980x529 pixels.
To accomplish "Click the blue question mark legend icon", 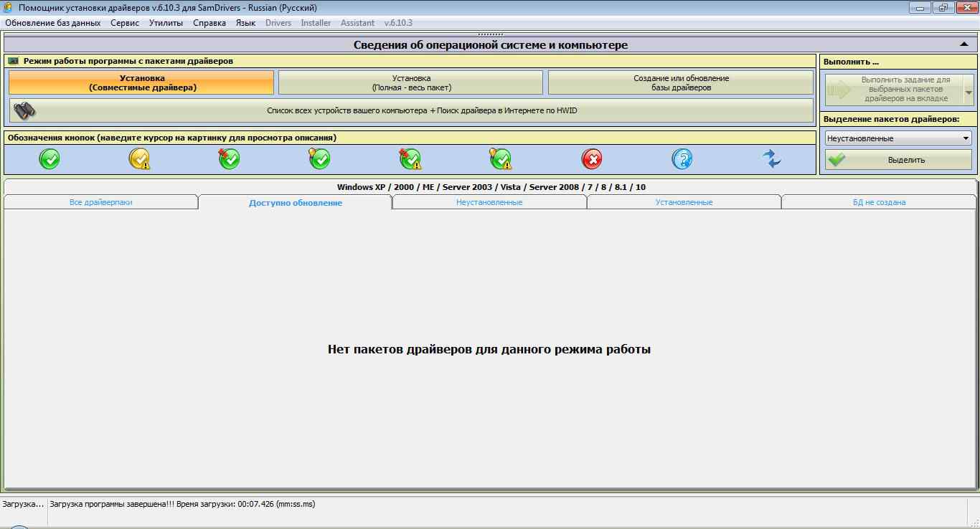I will pos(682,159).
